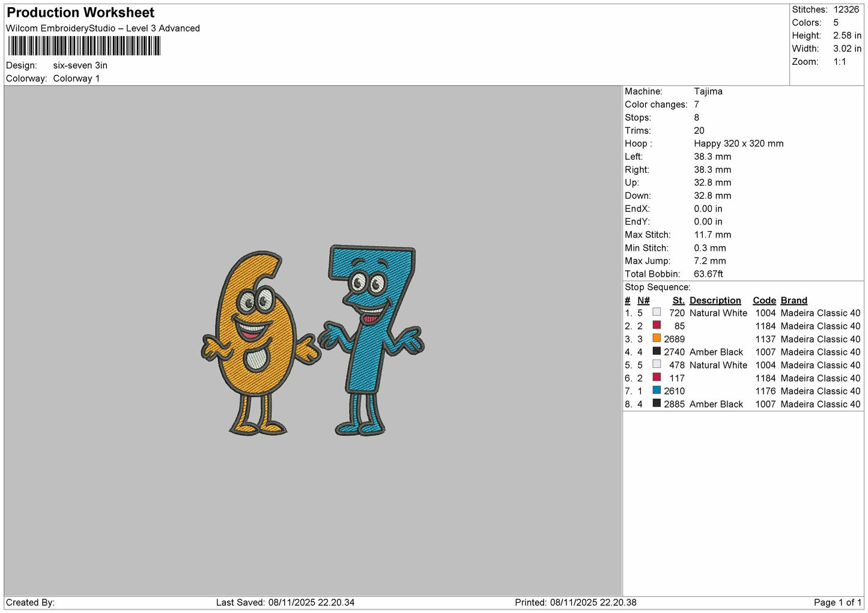Screen dimensions: 868x613
Task: Click the Production Worksheet title
Action: pos(80,13)
